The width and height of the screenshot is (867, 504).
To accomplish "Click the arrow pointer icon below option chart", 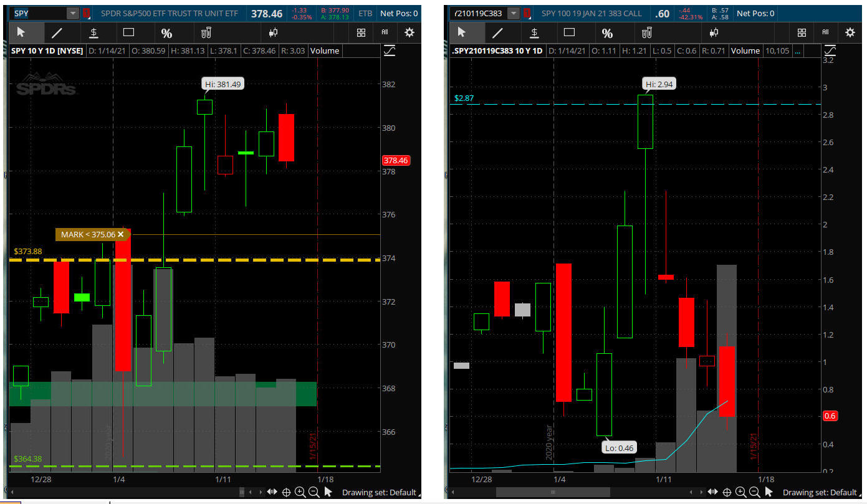I will click(769, 492).
